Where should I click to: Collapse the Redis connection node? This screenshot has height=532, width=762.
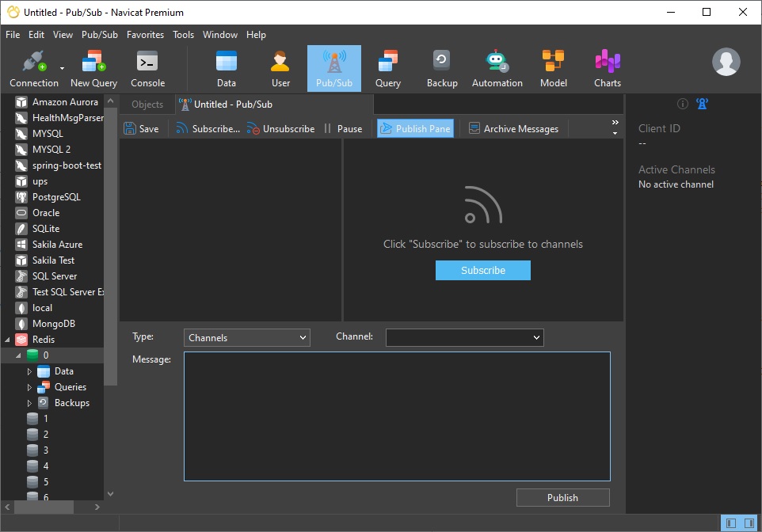pyautogui.click(x=7, y=340)
